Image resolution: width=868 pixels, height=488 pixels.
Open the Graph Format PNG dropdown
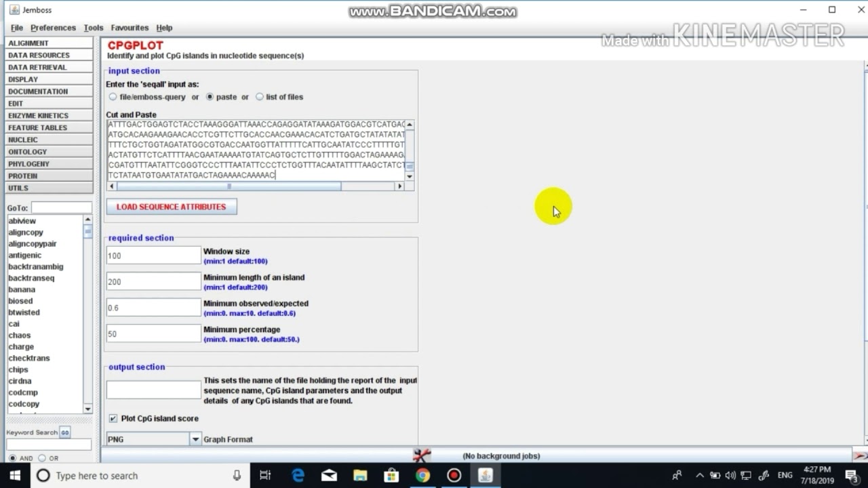click(x=195, y=439)
